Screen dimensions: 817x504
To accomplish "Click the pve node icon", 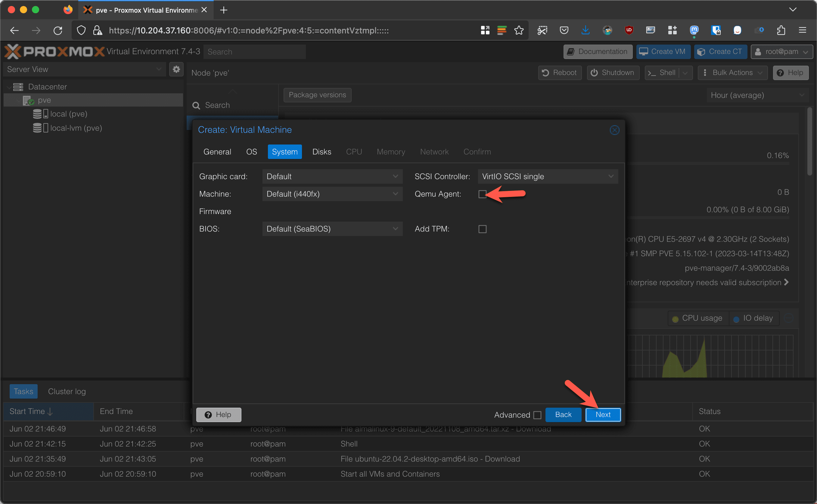I will pyautogui.click(x=28, y=100).
